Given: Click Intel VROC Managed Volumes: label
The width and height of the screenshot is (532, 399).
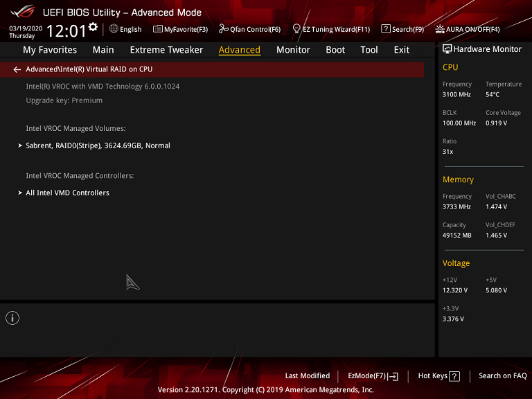Looking at the screenshot, I should tap(76, 129).
